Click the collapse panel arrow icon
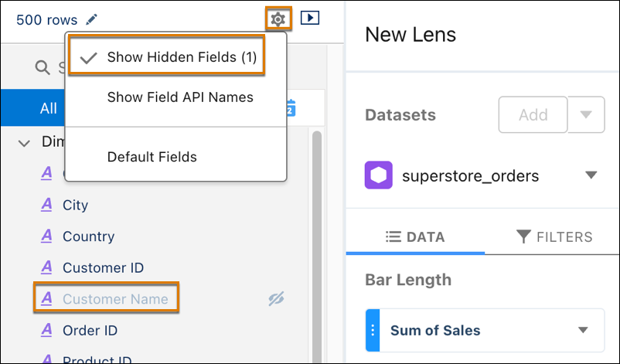620x364 pixels. click(x=309, y=18)
